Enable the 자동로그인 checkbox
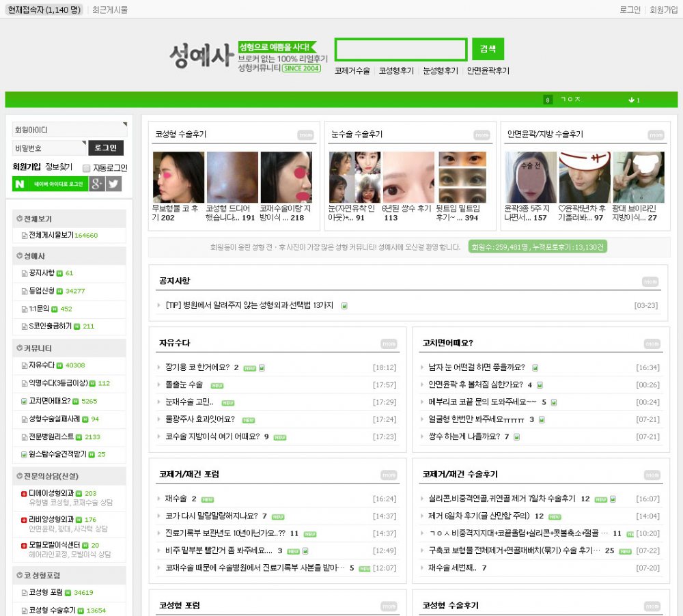 pos(86,168)
